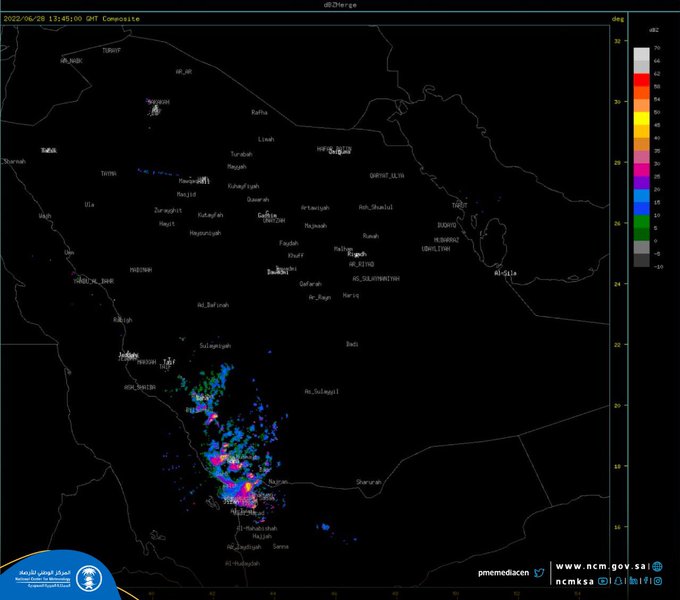Click the QARYAT_ULYA label
Image resolution: width=680 pixels, height=600 pixels.
point(387,176)
